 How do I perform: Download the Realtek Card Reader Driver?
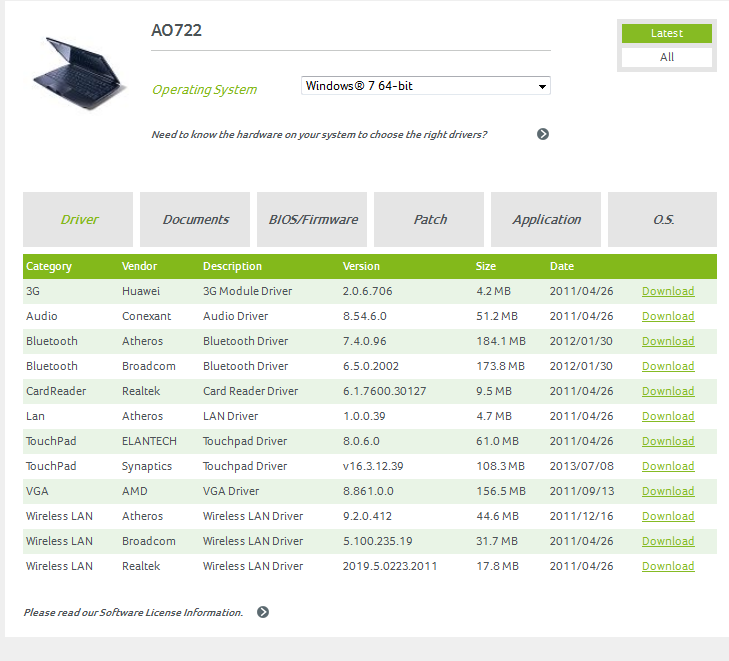[x=668, y=391]
